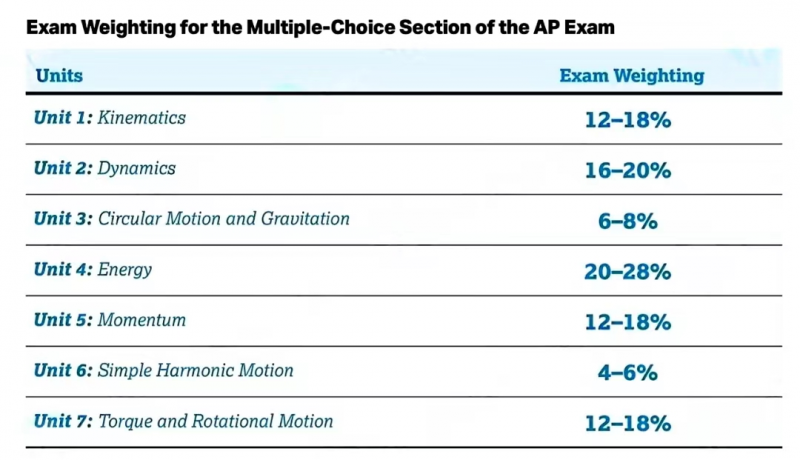Click the word Energy in the table

(x=124, y=270)
